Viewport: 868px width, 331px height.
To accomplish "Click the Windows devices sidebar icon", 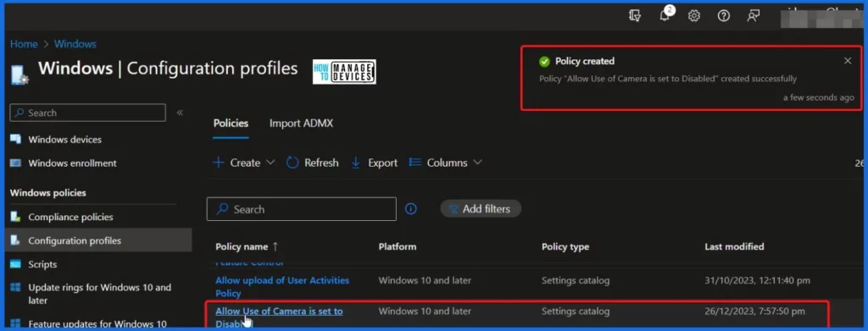I will [x=15, y=139].
